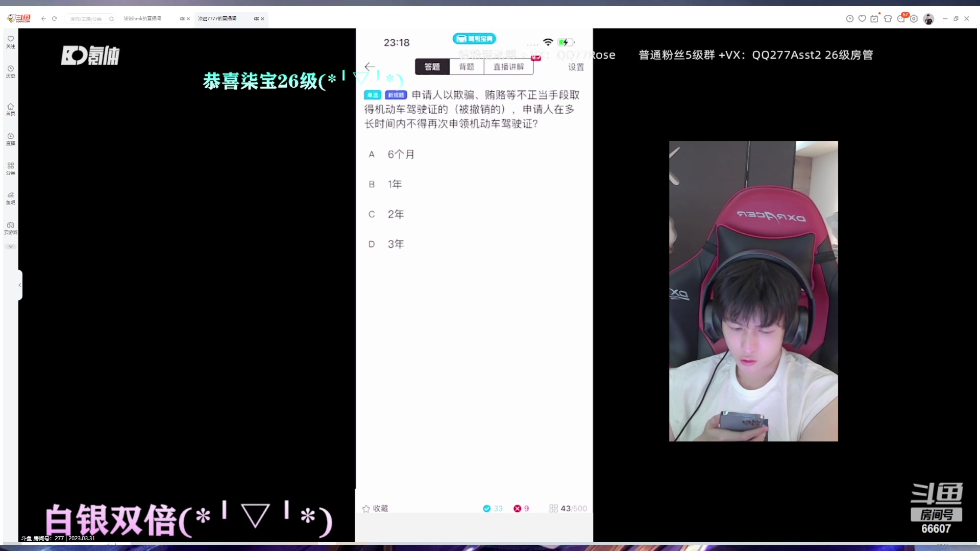Open 设置 in quiz app
The height and width of the screenshot is (551, 980).
[576, 67]
